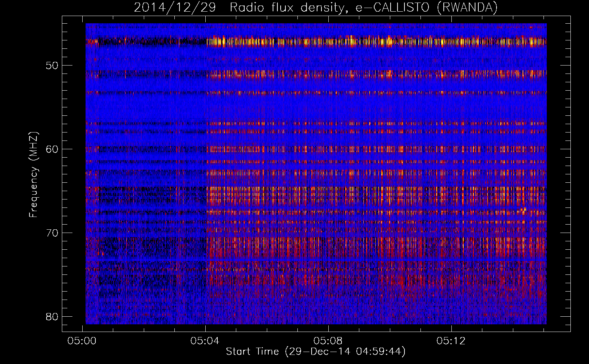
Task: Click the plot title 'Radio flux density, e-CALLISTO (RWANDA)'
Action: [364, 7]
